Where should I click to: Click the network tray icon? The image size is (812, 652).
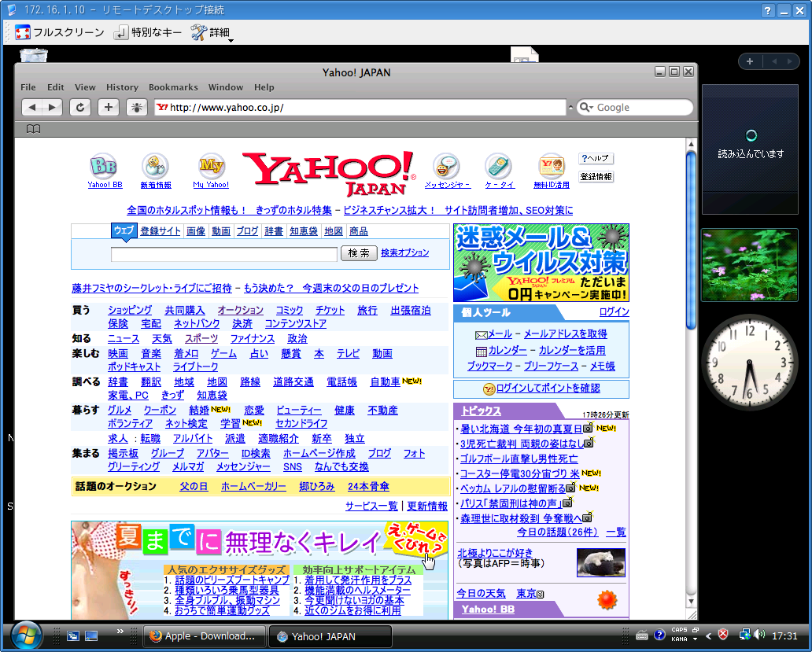pos(744,635)
